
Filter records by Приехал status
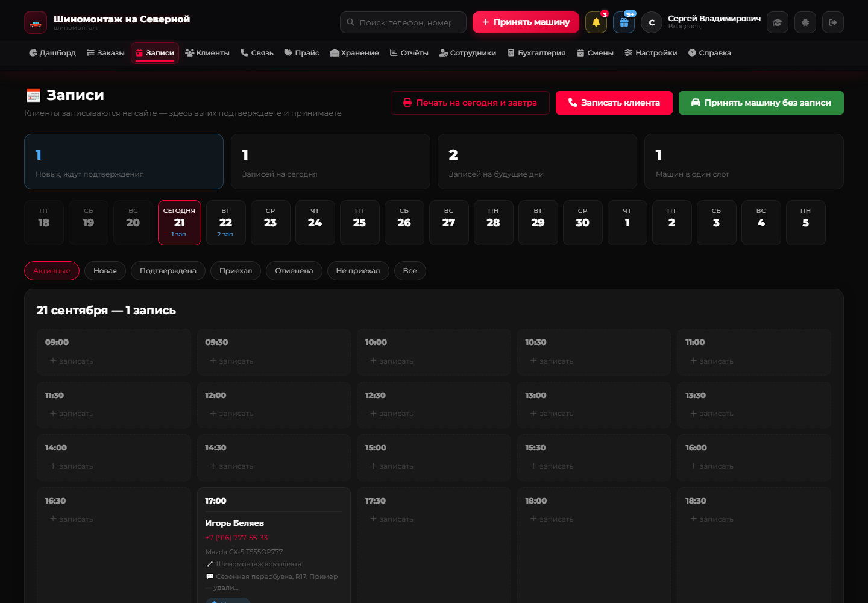[x=236, y=271]
